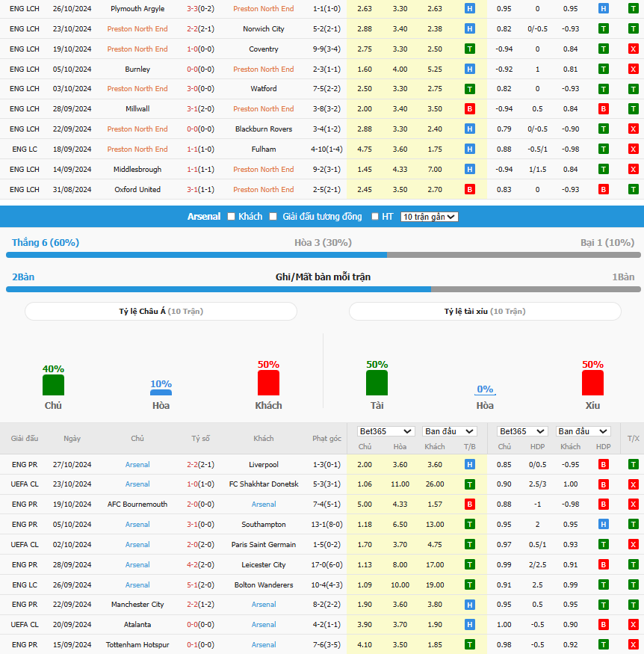Toggle the HT checkbox
Image resolution: width=644 pixels, height=654 pixels.
[375, 217]
